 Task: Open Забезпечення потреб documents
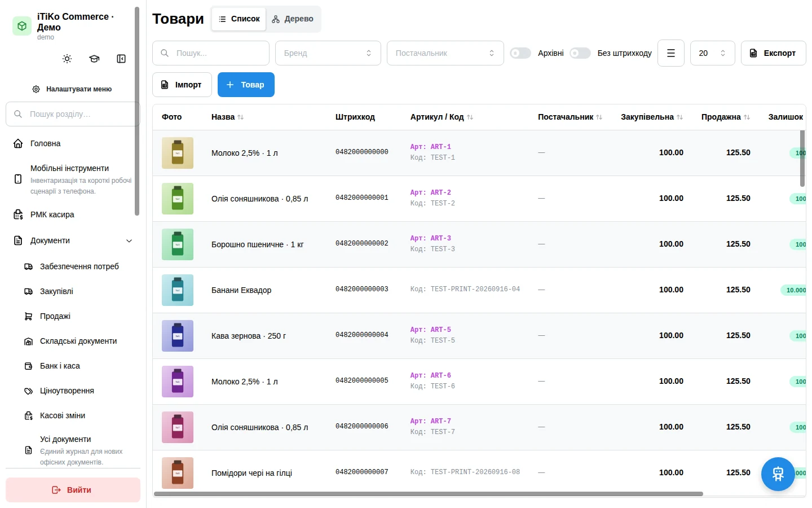[78, 266]
